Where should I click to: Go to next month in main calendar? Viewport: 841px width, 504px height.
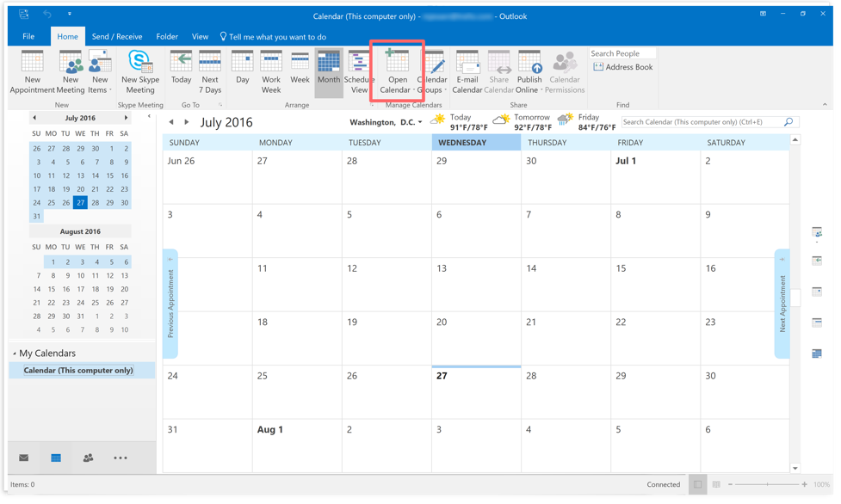pyautogui.click(x=187, y=122)
